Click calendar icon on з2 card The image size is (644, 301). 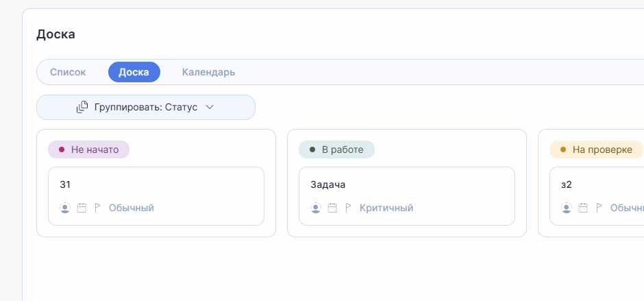pyautogui.click(x=583, y=208)
